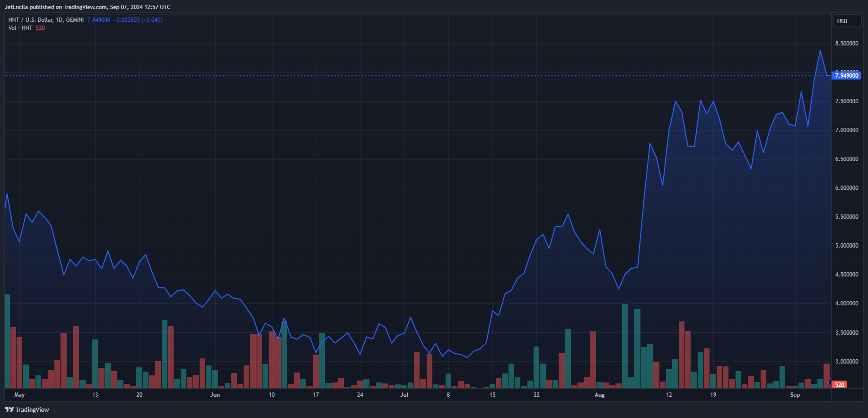This screenshot has height=418, width=868.
Task: Click the purple circle marker beside volume tag
Action: (x=830, y=382)
